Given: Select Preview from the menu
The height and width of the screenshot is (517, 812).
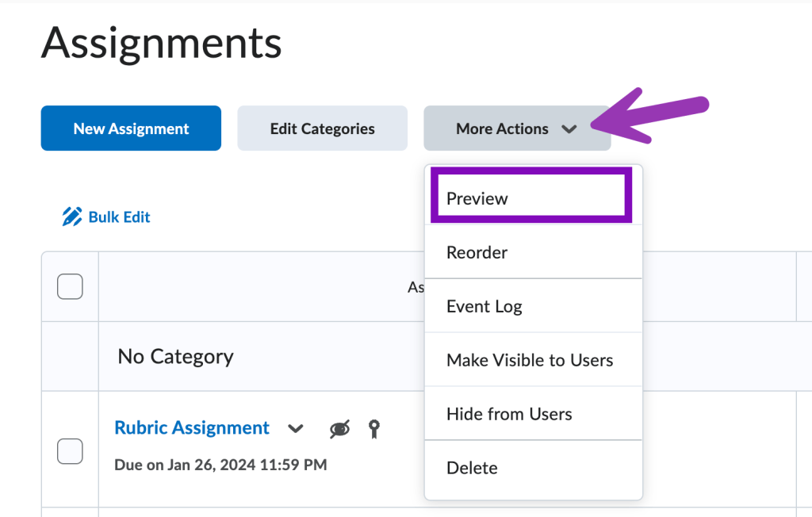Looking at the screenshot, I should 533,198.
